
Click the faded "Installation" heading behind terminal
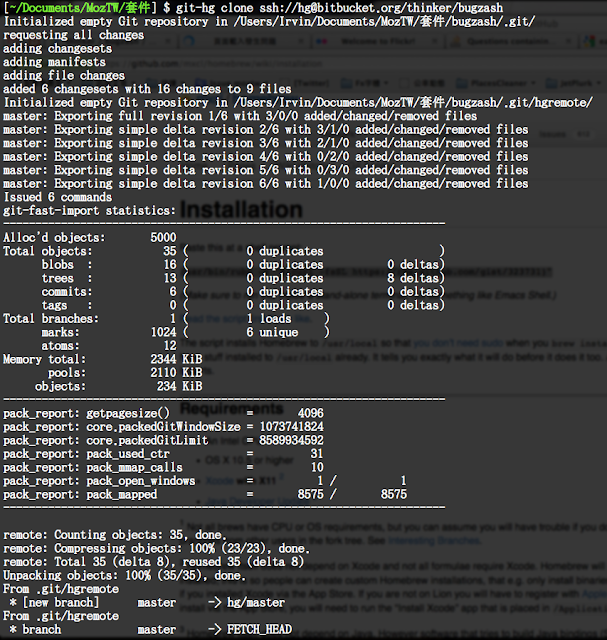(x=238, y=212)
